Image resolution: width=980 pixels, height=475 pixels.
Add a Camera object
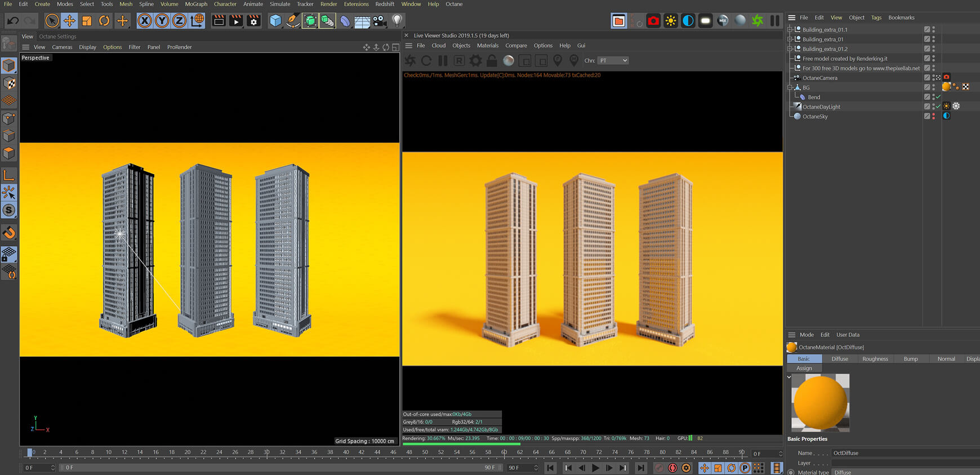(380, 21)
